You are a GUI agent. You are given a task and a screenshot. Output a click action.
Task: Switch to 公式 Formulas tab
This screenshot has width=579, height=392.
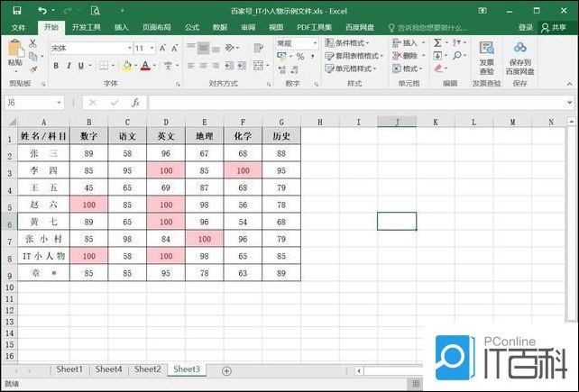(191, 27)
